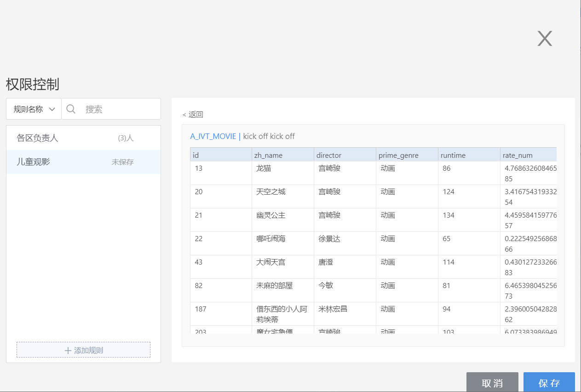Viewport: 581px width, 392px height.
Task: Click the runtime column header
Action: [x=469, y=155]
